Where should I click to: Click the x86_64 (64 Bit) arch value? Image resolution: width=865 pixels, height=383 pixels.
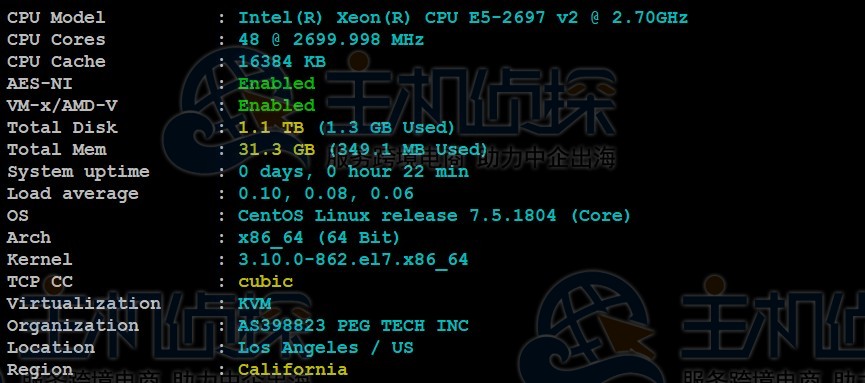[x=319, y=238]
